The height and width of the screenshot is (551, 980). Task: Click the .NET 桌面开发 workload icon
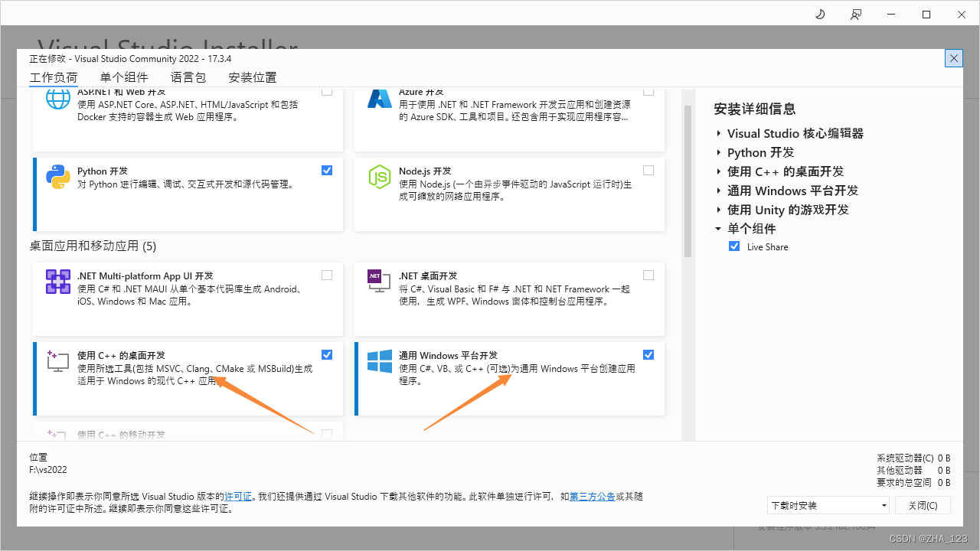click(380, 282)
